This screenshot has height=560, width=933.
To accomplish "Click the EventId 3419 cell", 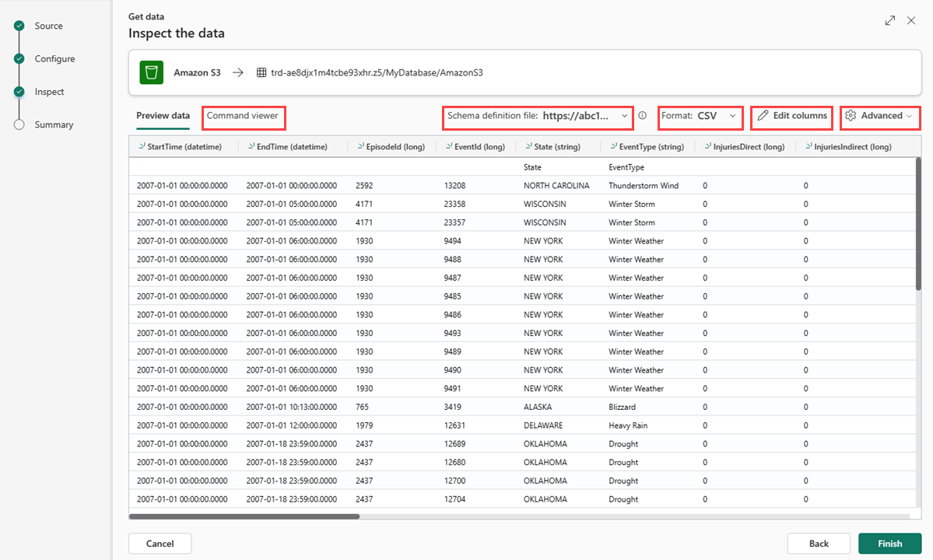I will coord(452,407).
